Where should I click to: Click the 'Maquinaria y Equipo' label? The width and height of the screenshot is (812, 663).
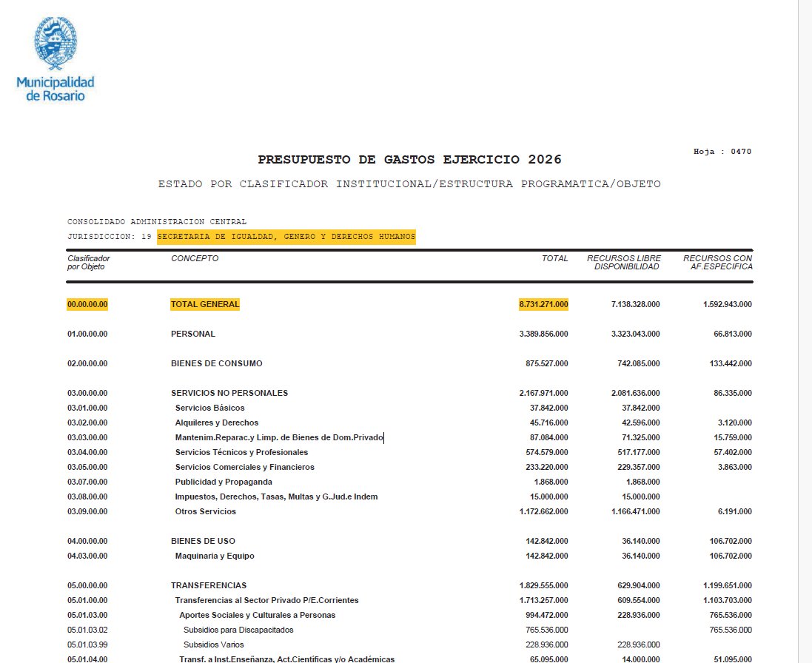pos(215,556)
